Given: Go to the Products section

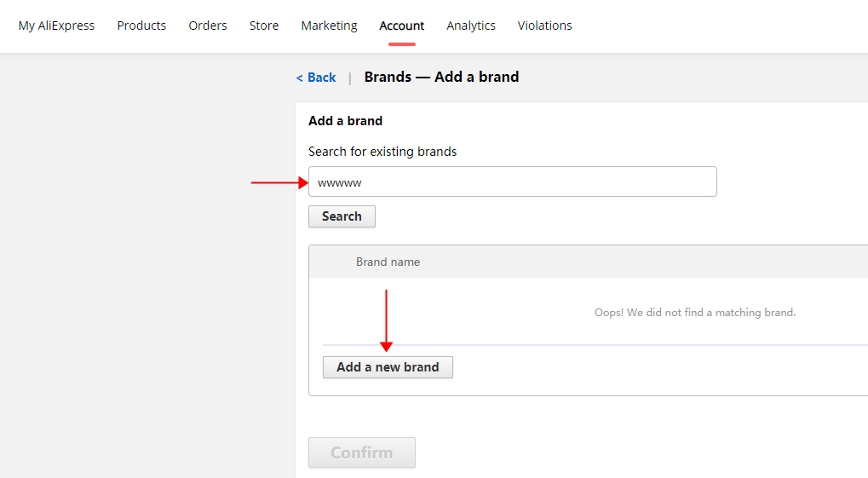Looking at the screenshot, I should [x=141, y=26].
